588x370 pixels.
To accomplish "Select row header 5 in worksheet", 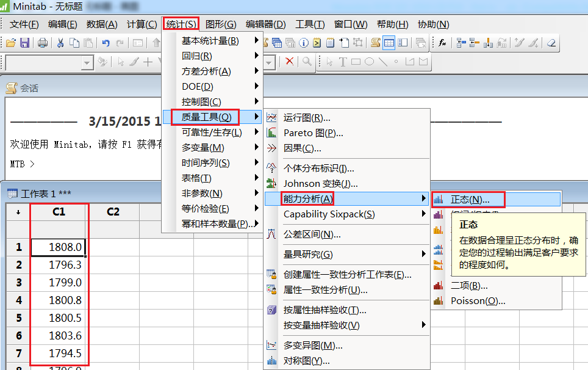I will pyautogui.click(x=19, y=318).
